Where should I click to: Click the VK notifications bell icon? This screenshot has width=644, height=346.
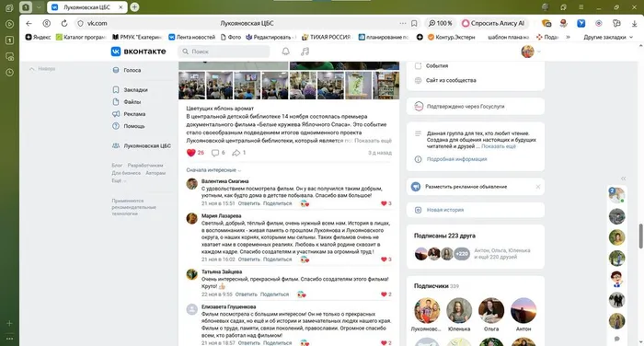(x=285, y=52)
